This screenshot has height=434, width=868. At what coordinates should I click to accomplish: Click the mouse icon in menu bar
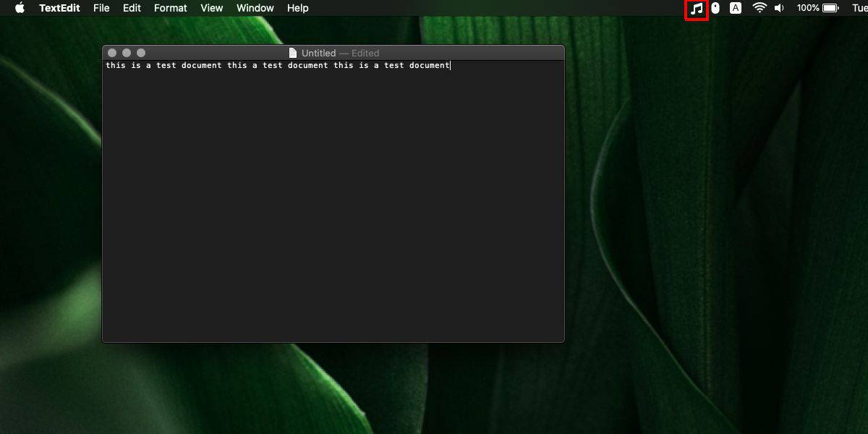pyautogui.click(x=715, y=8)
